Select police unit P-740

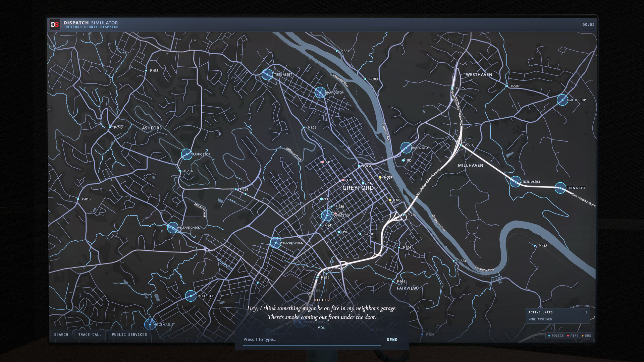110,127
